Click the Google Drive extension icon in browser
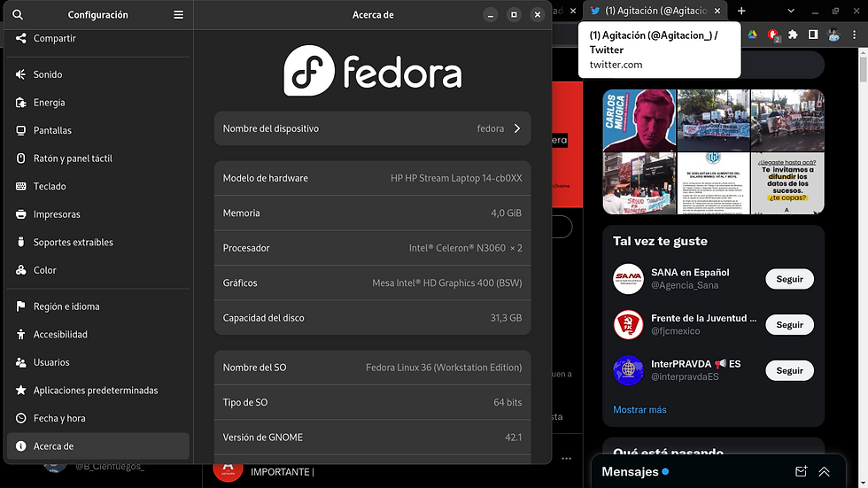 (x=752, y=35)
